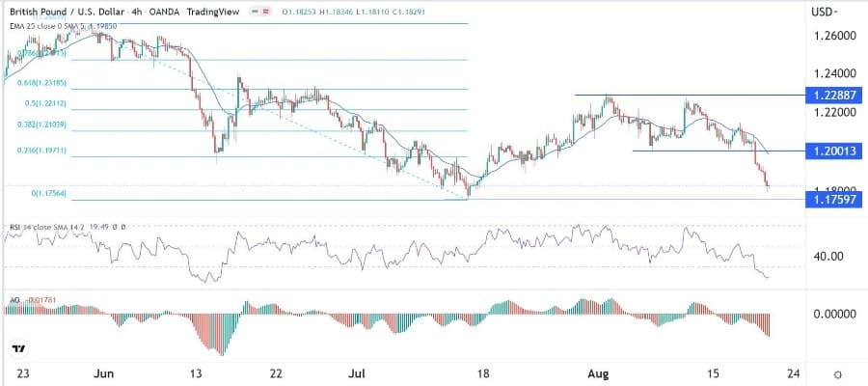Viewport: 868px width, 386px height.
Task: Click the 1.22000 price axis value
Action: [837, 112]
